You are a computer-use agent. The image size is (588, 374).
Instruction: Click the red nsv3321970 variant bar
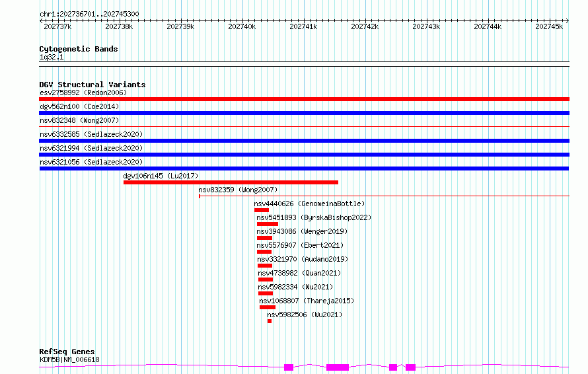[x=265, y=266]
